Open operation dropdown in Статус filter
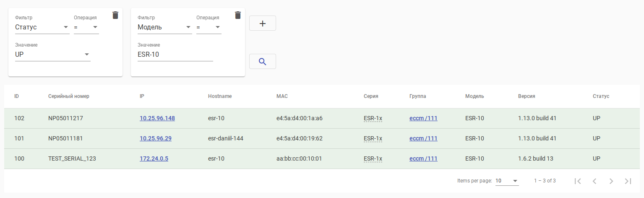This screenshot has height=198, width=644. (x=86, y=27)
